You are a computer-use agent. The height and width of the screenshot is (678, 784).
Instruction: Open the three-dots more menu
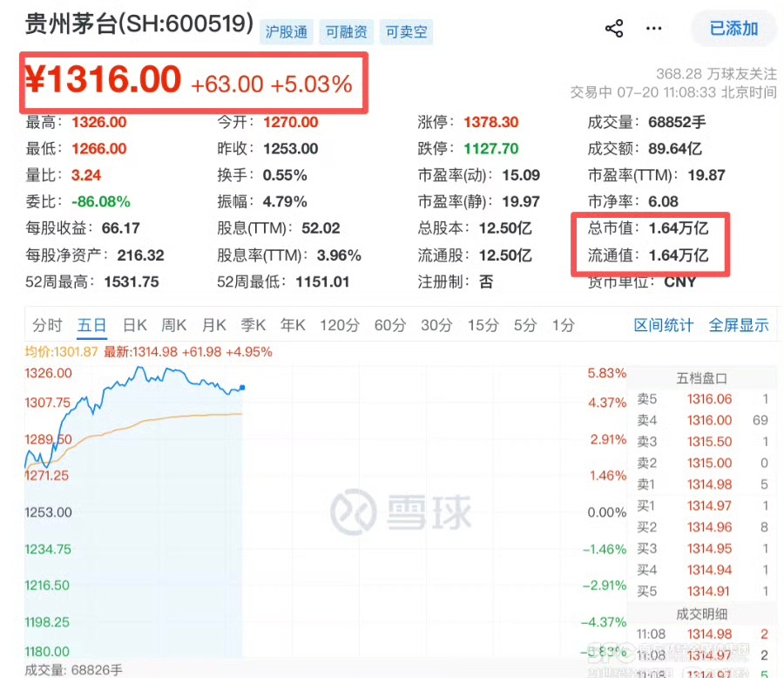[653, 29]
